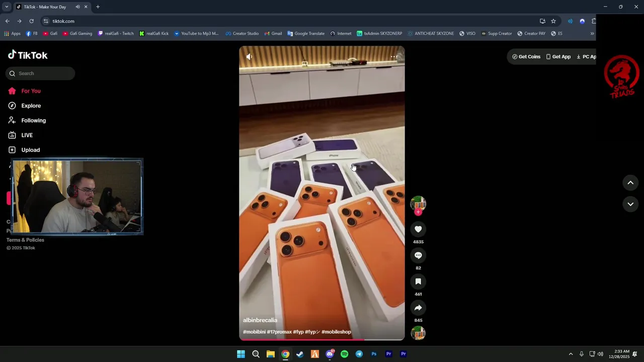Open the creator's avatar beside the video
This screenshot has height=362, width=644.
click(x=418, y=203)
